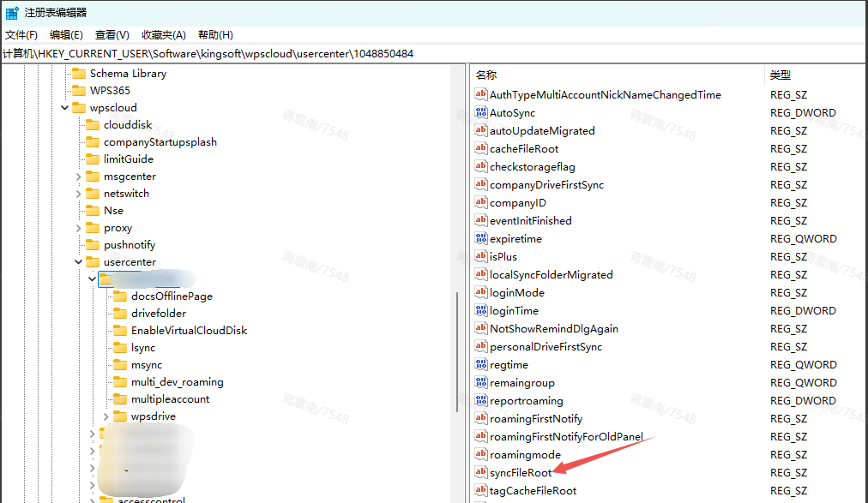Select the roamingFirstNotifyForOldPanel value
Viewport: 868px width, 503px height.
click(566, 437)
